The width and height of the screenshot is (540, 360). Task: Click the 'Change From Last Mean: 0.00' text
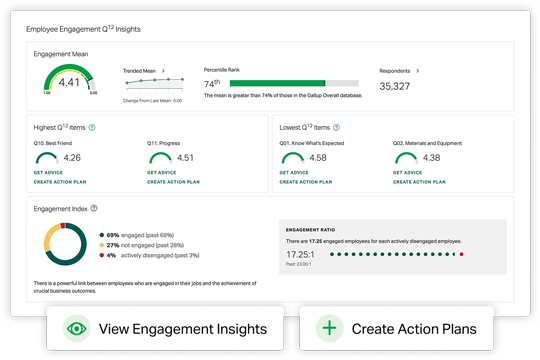(x=152, y=101)
